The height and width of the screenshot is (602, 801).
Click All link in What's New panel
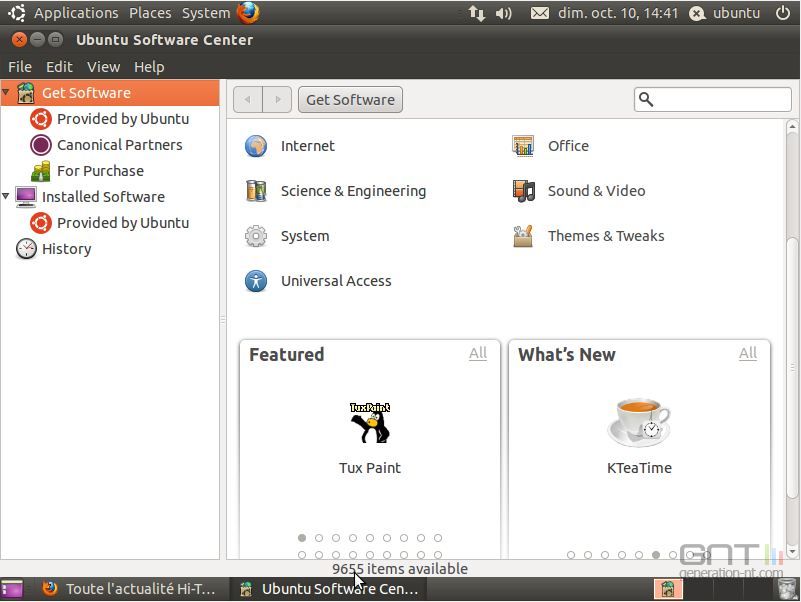click(748, 353)
